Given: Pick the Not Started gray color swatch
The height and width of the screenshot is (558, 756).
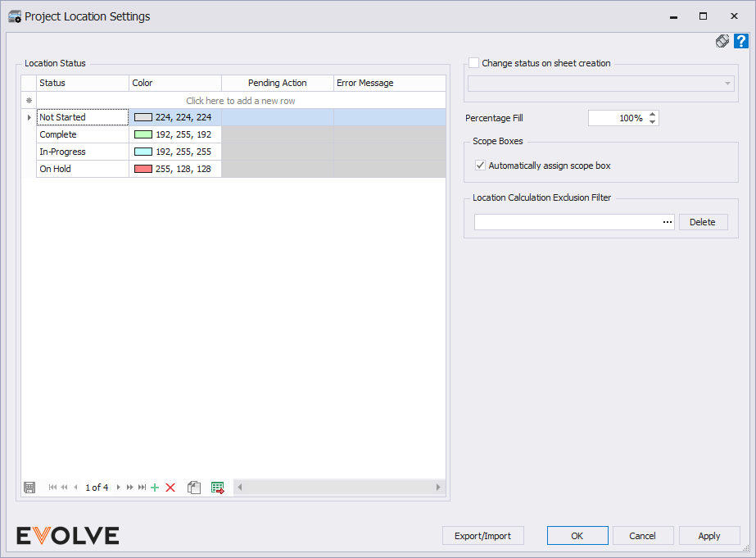Looking at the screenshot, I should pyautogui.click(x=143, y=117).
